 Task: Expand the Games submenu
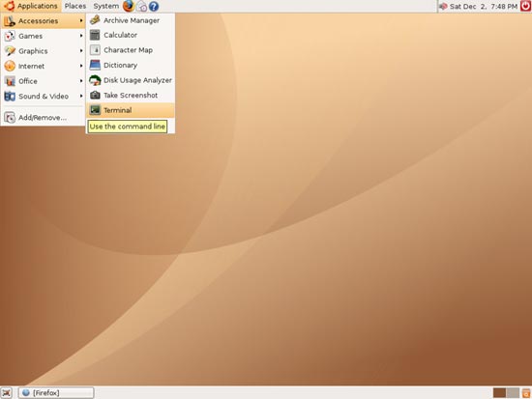[x=43, y=36]
